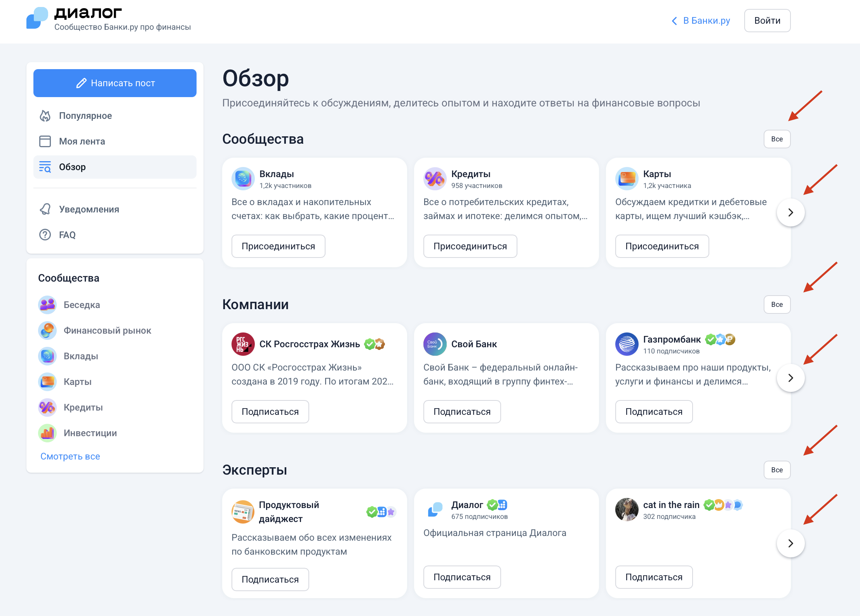Click the СК Росгосстрах Жизнь logo
This screenshot has height=616, width=860.
pos(243,344)
